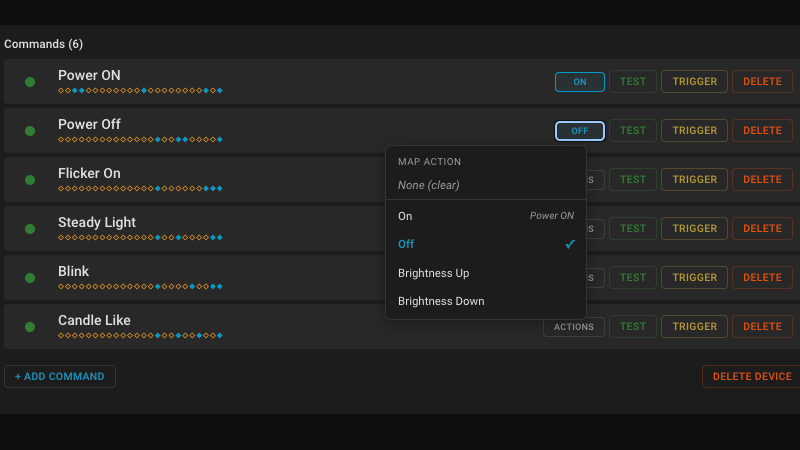Viewport: 800px width, 450px height.
Task: Click the Blink command name
Action: [x=73, y=271]
